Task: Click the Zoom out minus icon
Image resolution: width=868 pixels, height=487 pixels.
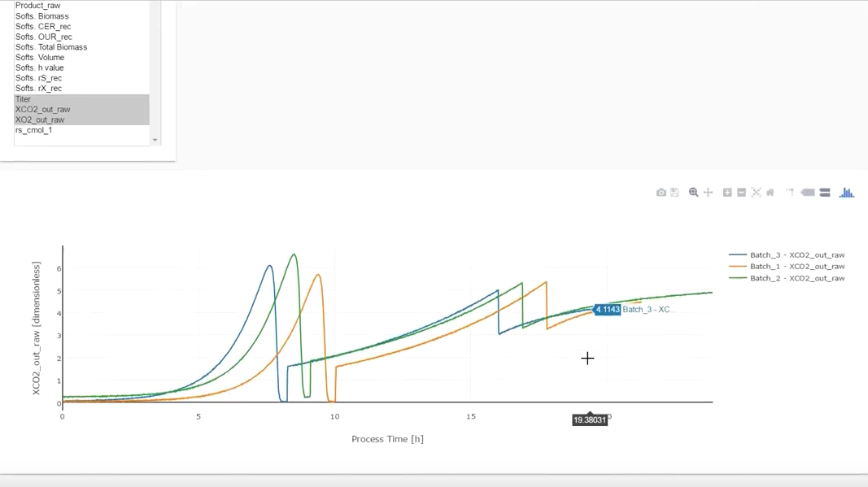Action: [x=741, y=193]
